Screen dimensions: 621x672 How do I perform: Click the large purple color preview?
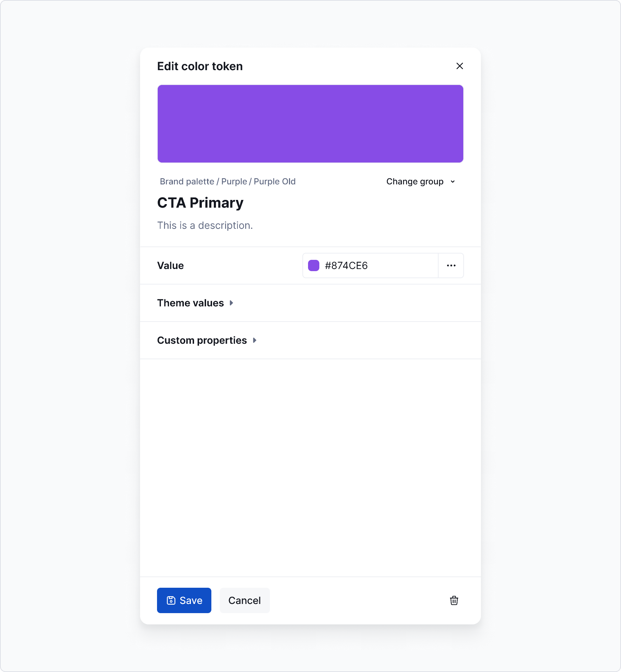(310, 123)
